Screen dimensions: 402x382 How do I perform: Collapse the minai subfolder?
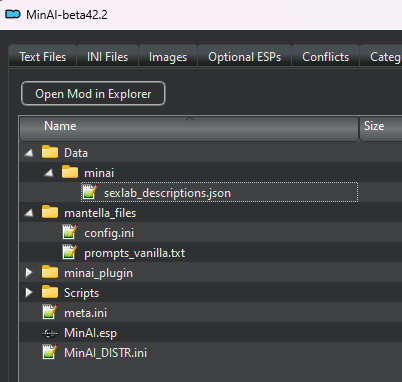coord(49,173)
